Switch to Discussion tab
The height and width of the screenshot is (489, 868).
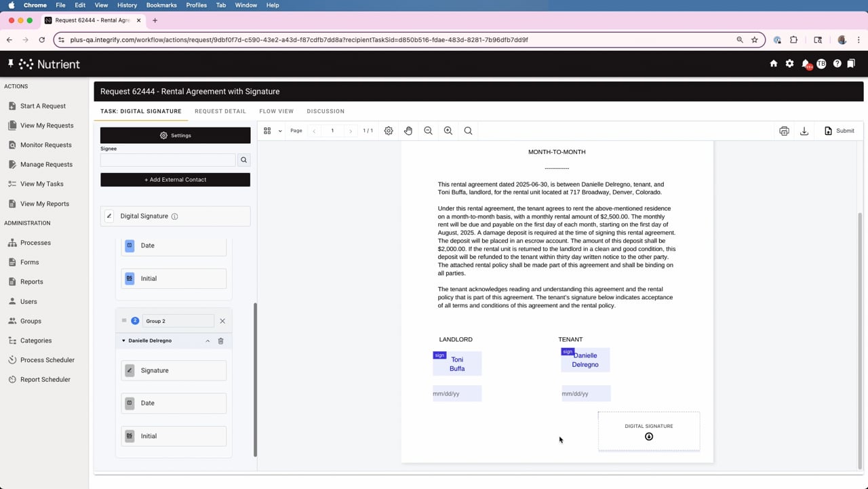(x=325, y=111)
